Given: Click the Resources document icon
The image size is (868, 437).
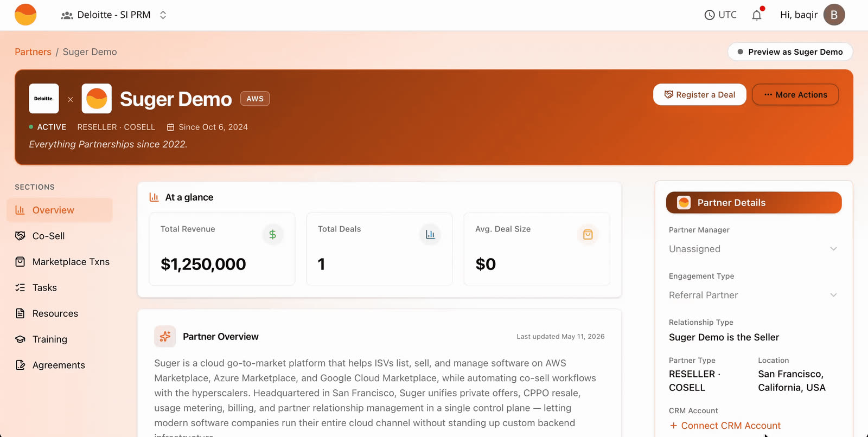Looking at the screenshot, I should pyautogui.click(x=20, y=313).
